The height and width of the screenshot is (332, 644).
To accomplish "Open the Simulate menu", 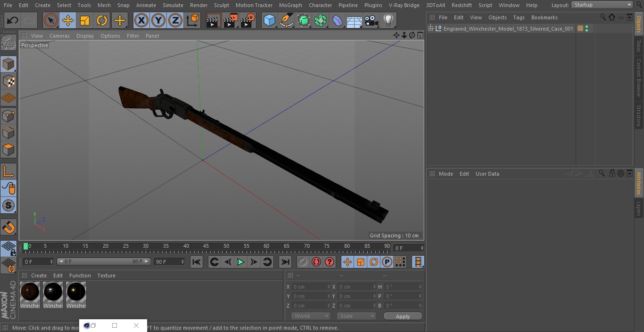I will click(x=173, y=5).
